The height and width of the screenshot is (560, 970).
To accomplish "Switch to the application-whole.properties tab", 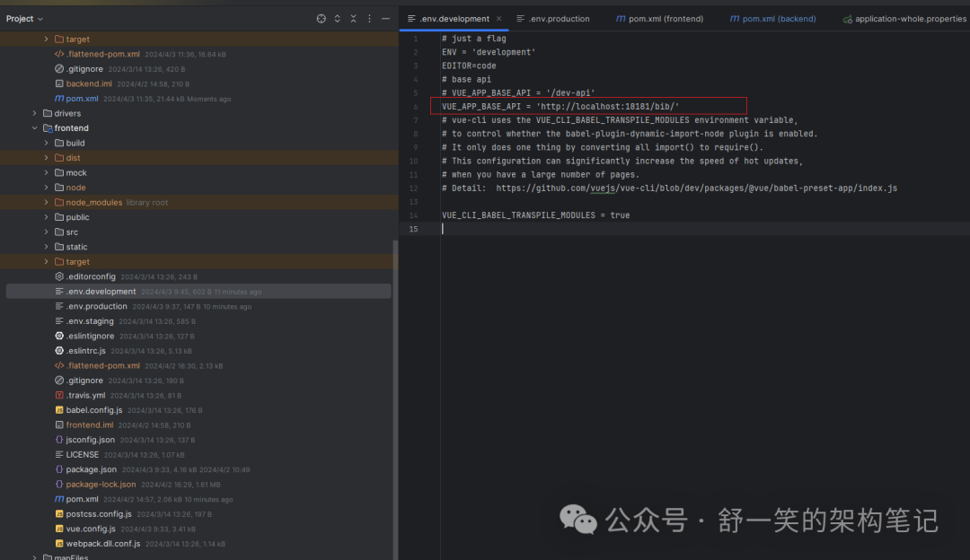I will 904,19.
